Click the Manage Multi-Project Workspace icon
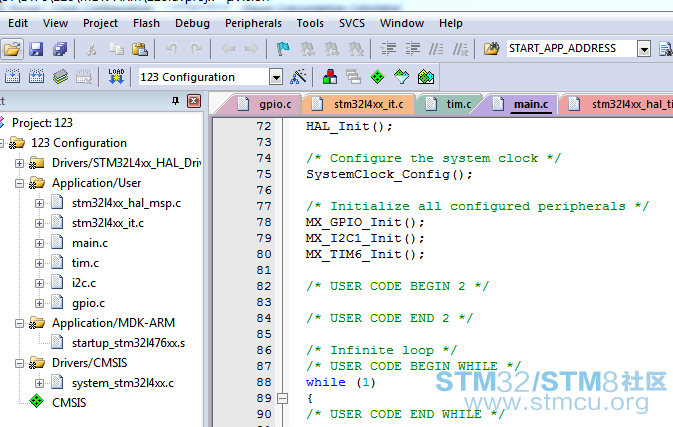673x427 pixels. 353,77
